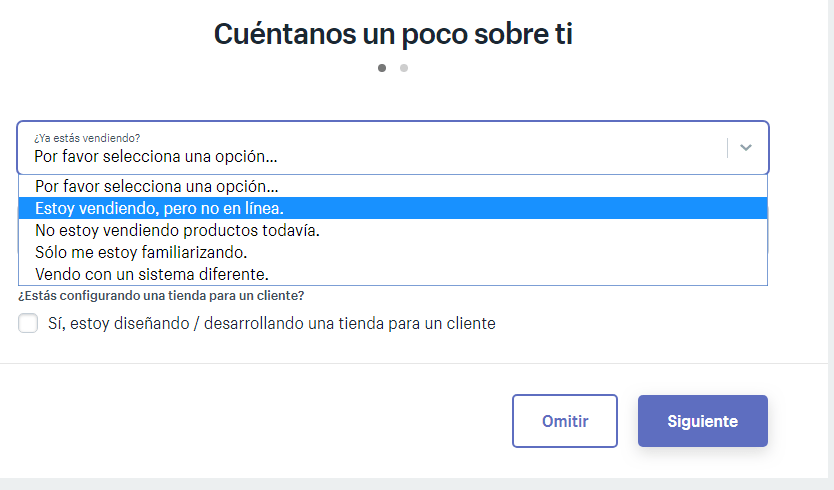This screenshot has width=834, height=490.
Task: Click the 'Cuéntanos un poco sobre ti' heading
Action: pos(393,33)
